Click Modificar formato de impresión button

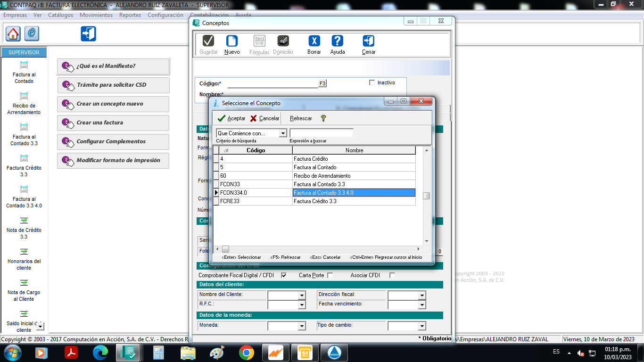pyautogui.click(x=113, y=161)
